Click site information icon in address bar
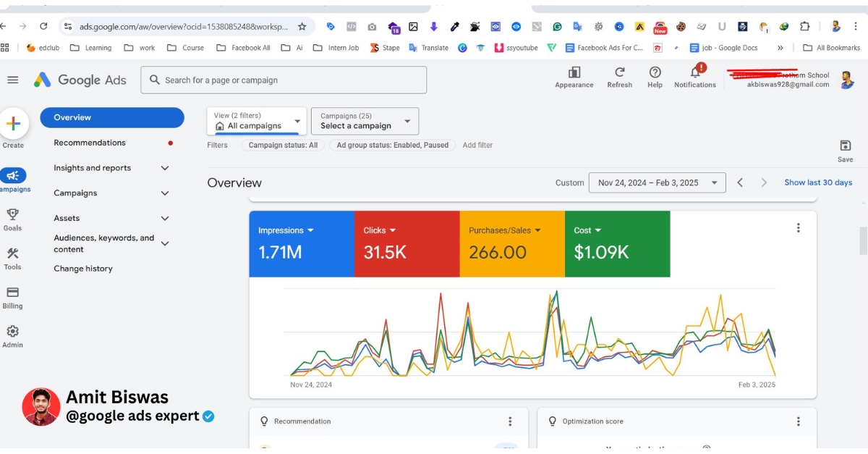This screenshot has width=868, height=454. click(x=67, y=27)
